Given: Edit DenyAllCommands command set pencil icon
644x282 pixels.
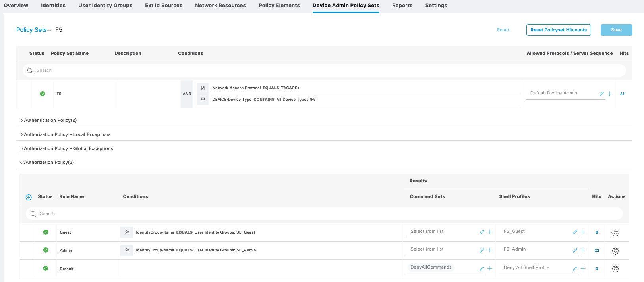Looking at the screenshot, I should [482, 269].
